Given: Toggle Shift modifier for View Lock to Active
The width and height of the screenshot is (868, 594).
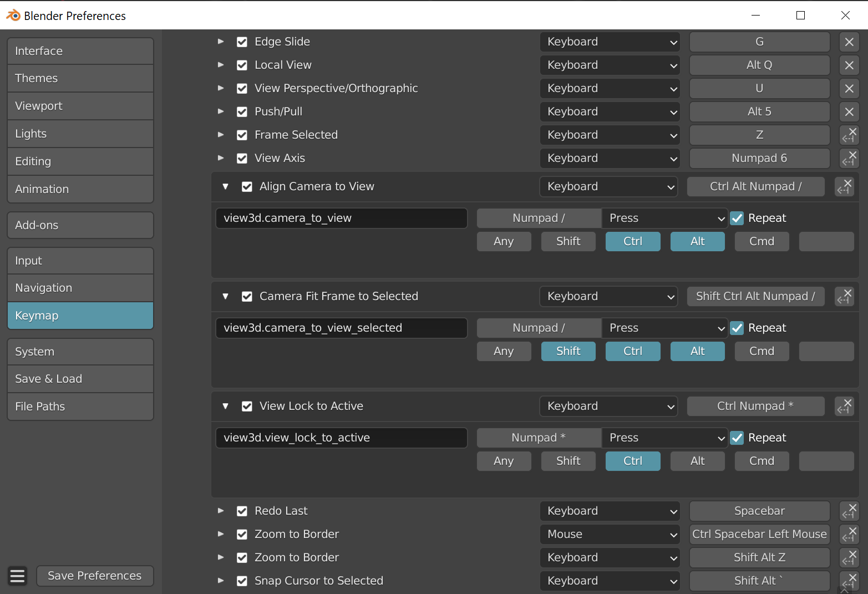Looking at the screenshot, I should coord(568,461).
